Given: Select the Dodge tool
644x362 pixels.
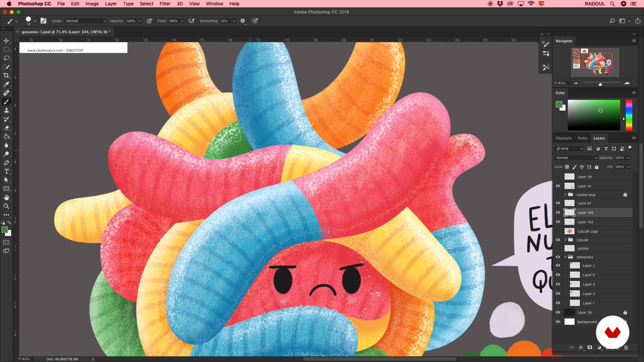Looking at the screenshot, I should pyautogui.click(x=6, y=154).
